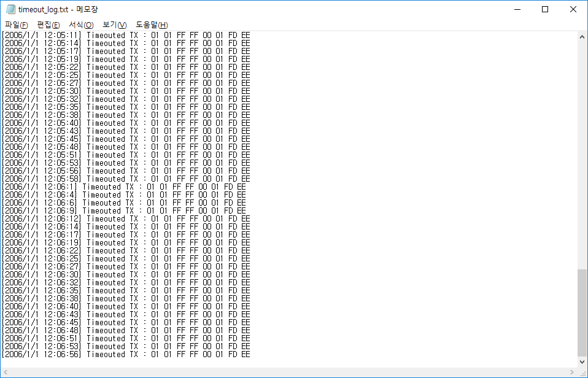Close the timeout_log.txt window
Image resolution: width=588 pixels, height=378 pixels.
click(573, 9)
